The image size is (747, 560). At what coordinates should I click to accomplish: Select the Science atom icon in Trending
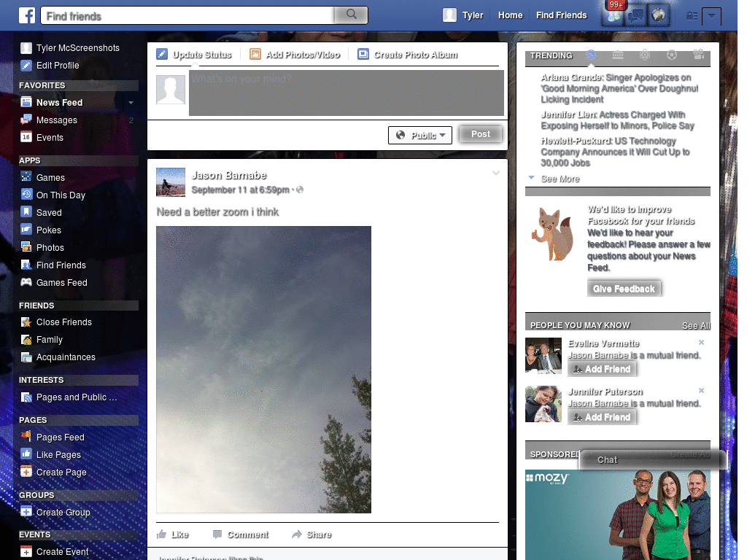645,55
